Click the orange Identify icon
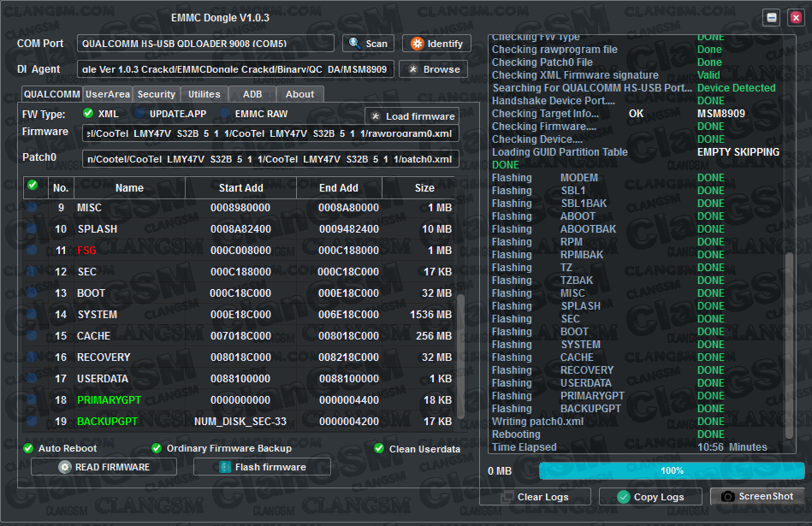The width and height of the screenshot is (812, 526). click(417, 44)
